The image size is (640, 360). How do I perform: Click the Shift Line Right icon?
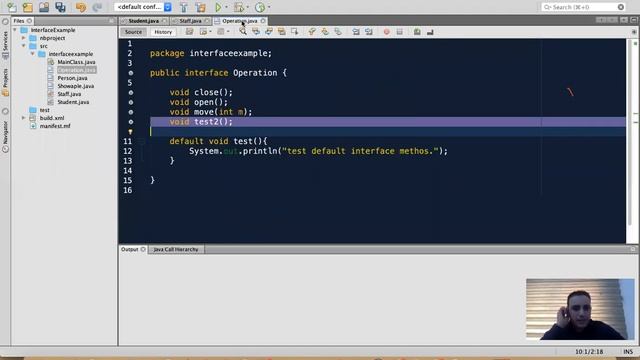pyautogui.click(x=369, y=31)
